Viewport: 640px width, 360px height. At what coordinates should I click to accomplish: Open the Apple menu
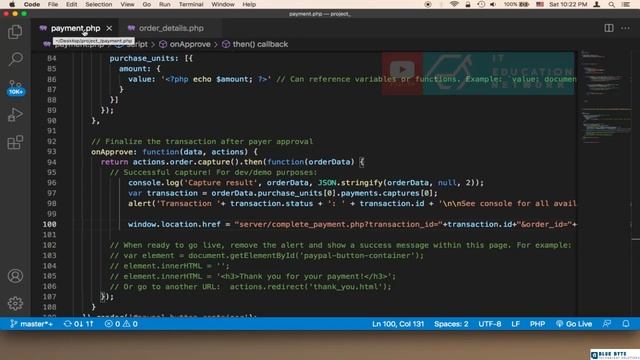[x=12, y=4]
